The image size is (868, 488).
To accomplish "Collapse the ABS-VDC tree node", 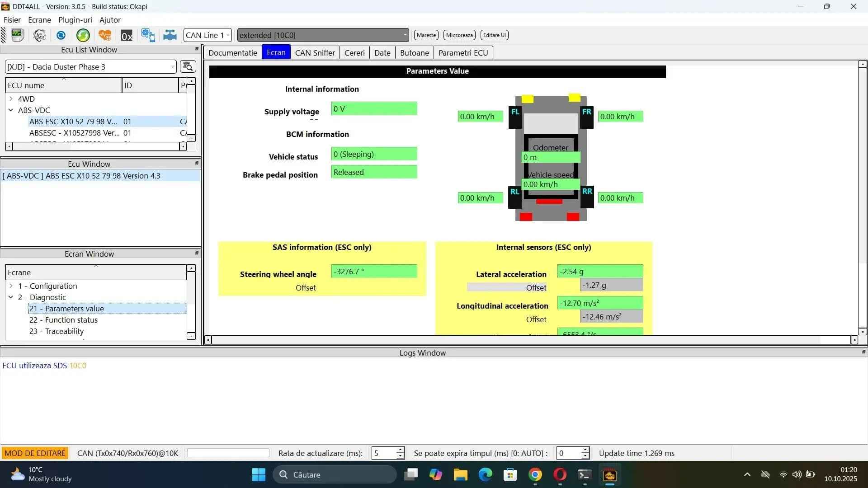I will [11, 110].
